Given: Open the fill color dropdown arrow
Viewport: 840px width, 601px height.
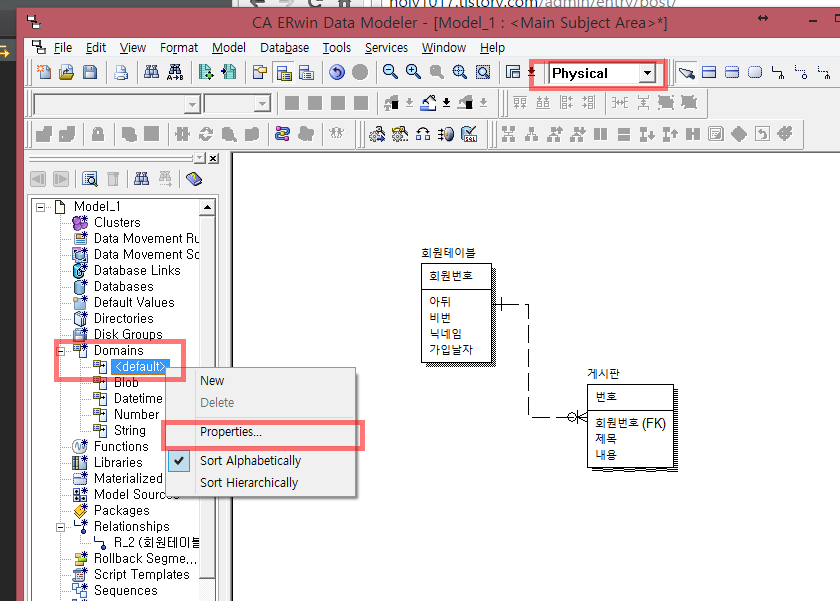Looking at the screenshot, I should (x=446, y=102).
